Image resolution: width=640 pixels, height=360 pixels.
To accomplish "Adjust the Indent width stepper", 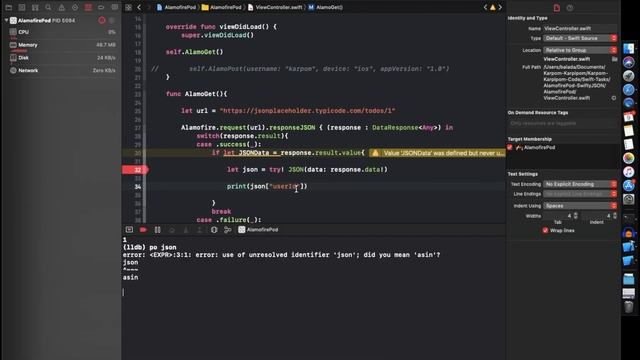I will (615, 216).
